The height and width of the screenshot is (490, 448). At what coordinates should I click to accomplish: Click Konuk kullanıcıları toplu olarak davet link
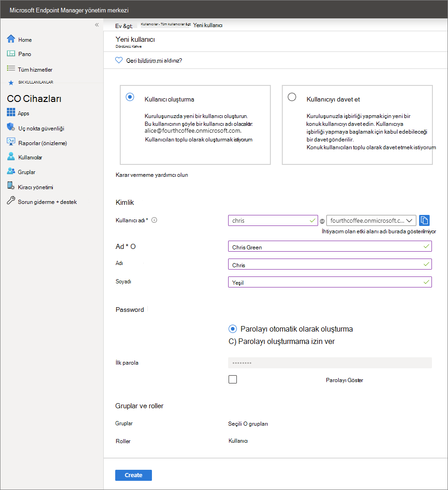coord(371,147)
